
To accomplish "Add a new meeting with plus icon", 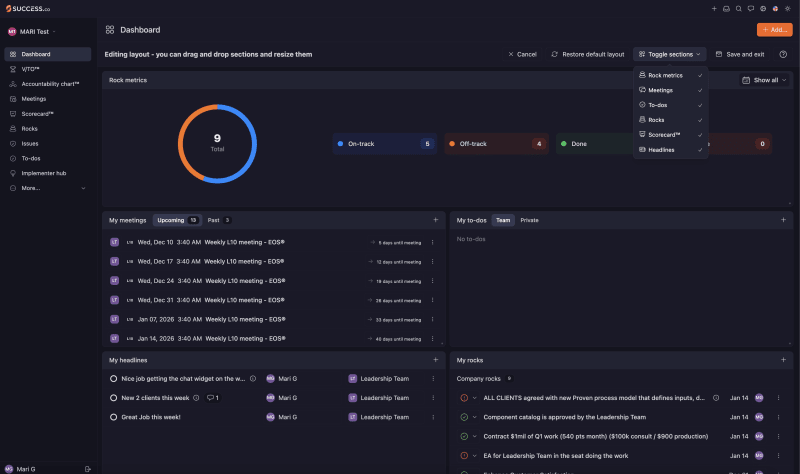I will tap(435, 220).
